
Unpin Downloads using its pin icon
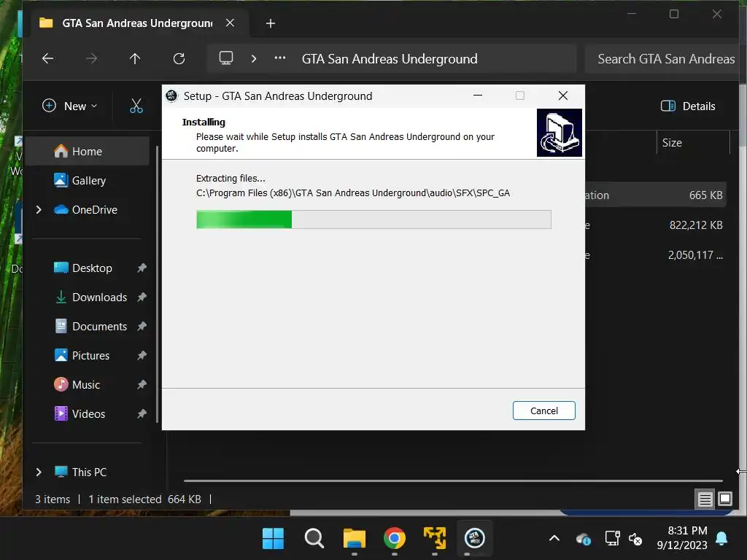[142, 297]
